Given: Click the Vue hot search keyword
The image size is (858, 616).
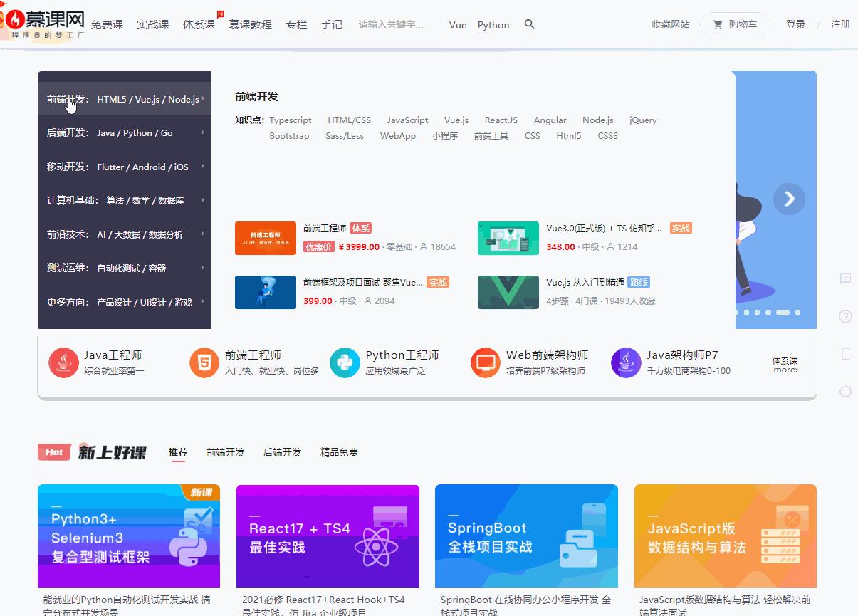Looking at the screenshot, I should pyautogui.click(x=457, y=25).
